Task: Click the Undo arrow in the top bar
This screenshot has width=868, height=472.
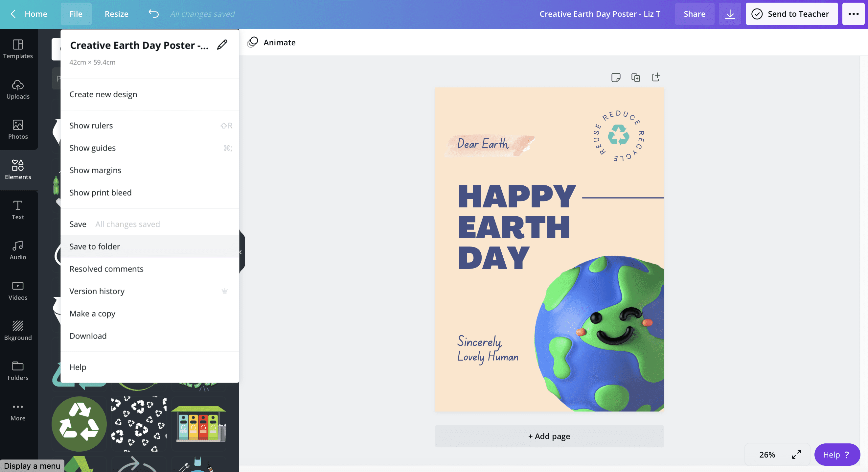Action: point(153,13)
